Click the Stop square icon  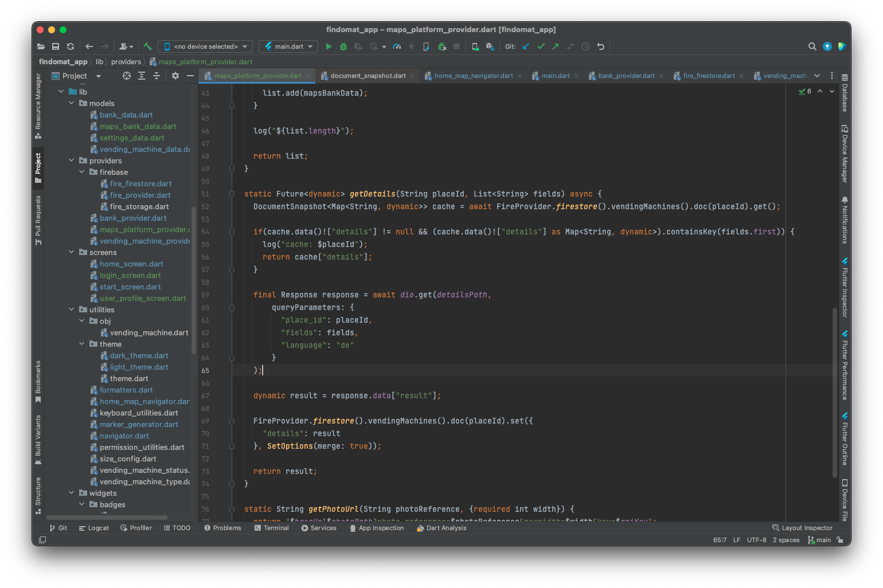coord(456,46)
